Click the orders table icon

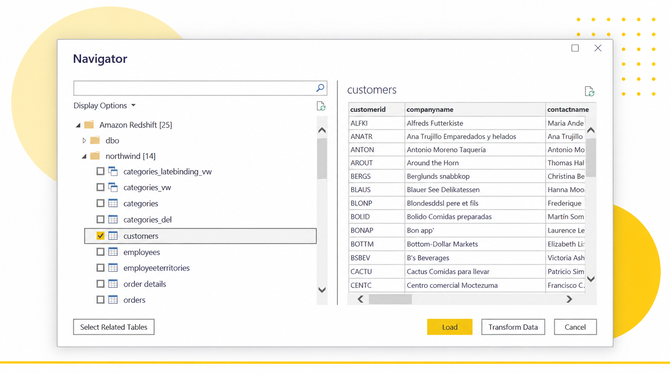pyautogui.click(x=113, y=300)
